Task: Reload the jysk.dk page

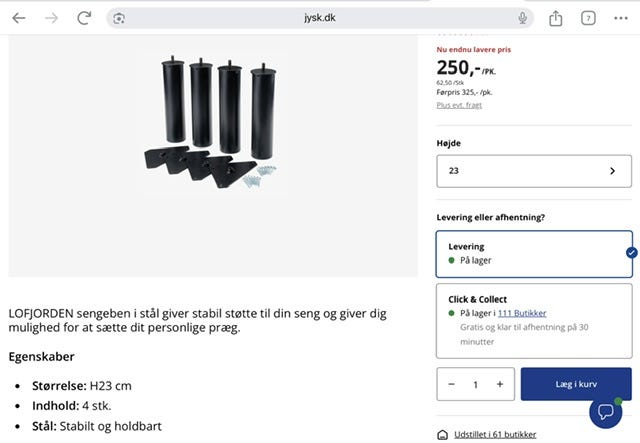Action: [x=84, y=18]
